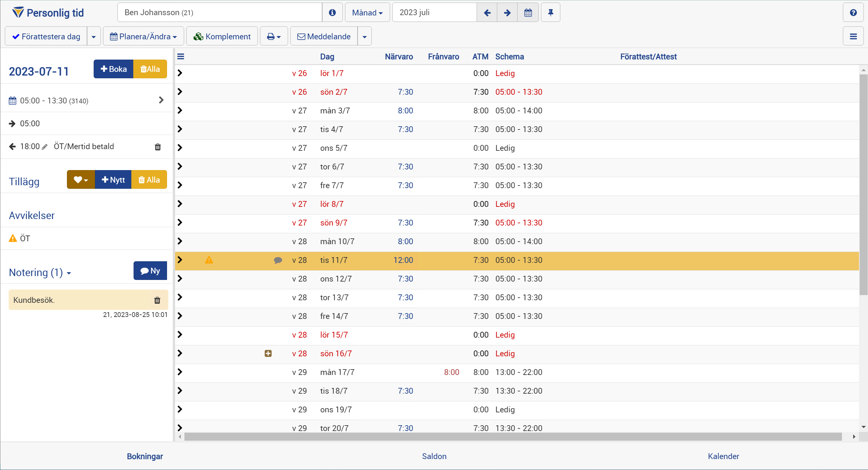Click the Närvaro column header

click(399, 57)
